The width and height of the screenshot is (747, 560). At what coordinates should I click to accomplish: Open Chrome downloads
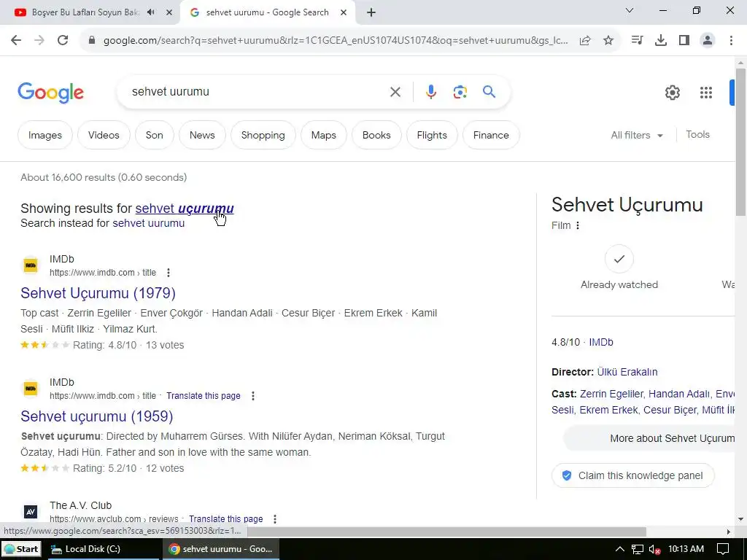click(661, 41)
